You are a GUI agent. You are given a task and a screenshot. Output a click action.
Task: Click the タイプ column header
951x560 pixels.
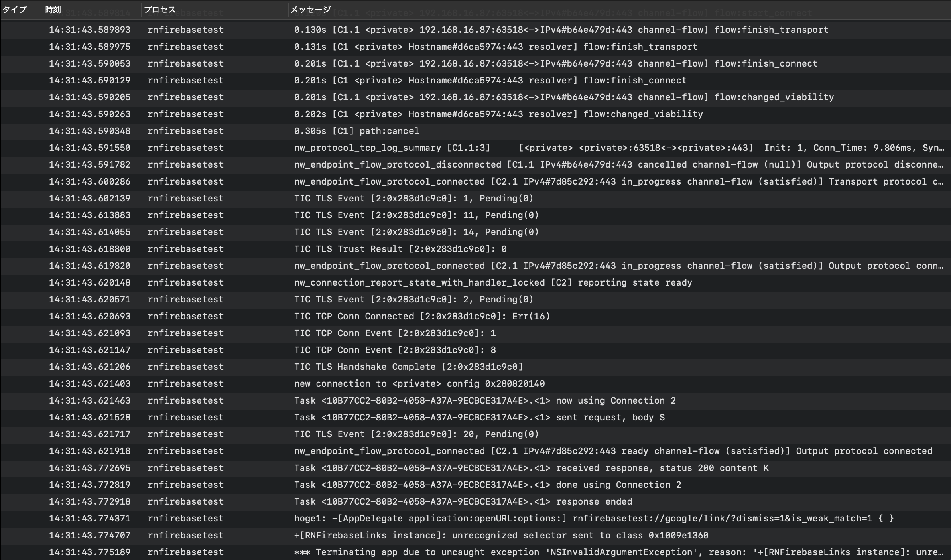click(15, 10)
